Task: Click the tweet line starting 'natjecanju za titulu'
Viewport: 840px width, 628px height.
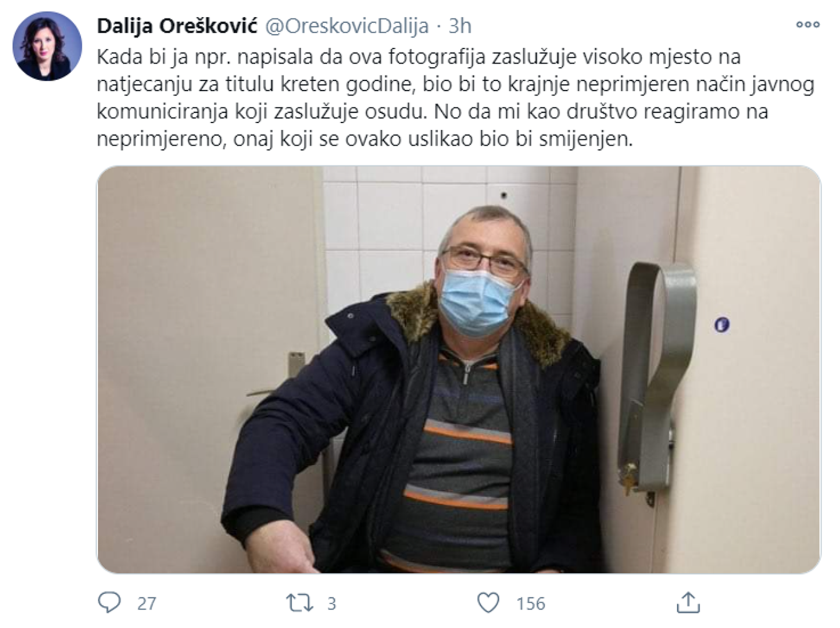Action: [455, 84]
